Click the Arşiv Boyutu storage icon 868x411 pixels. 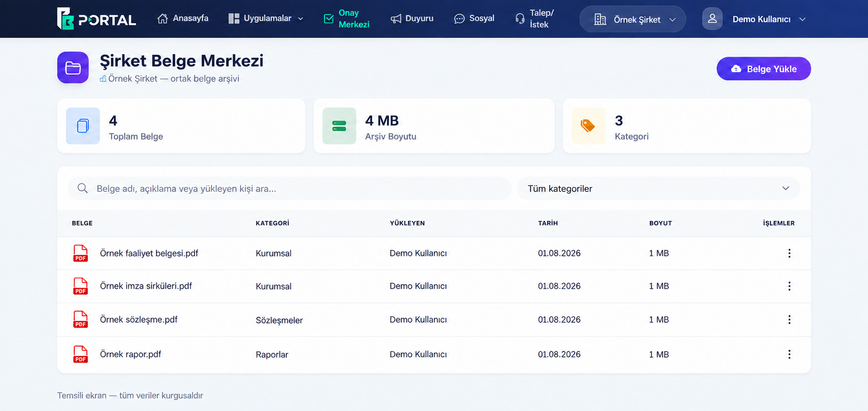339,126
